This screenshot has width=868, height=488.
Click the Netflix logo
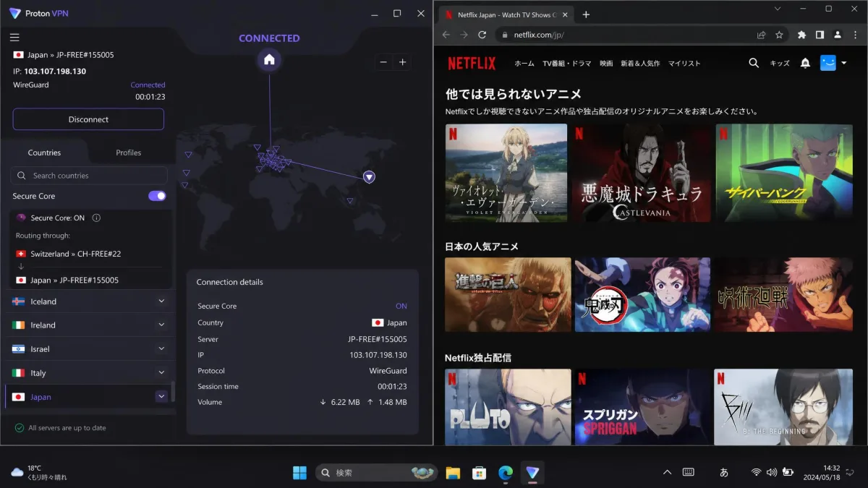pos(472,64)
